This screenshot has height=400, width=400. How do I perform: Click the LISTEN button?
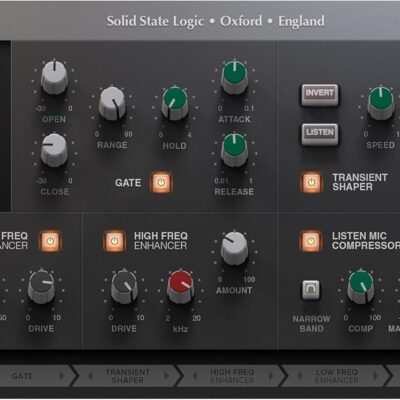[x=320, y=134]
